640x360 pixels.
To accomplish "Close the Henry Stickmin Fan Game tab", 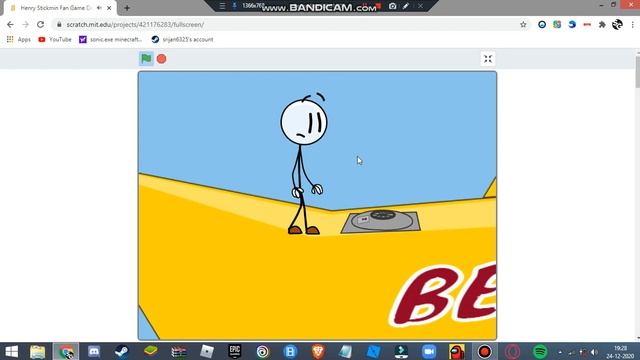I will click(x=109, y=8).
